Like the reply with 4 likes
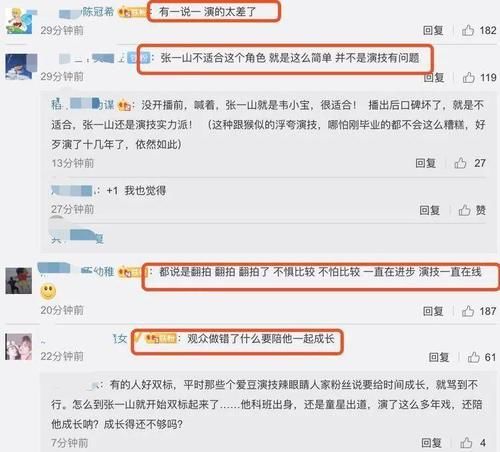 point(466,443)
